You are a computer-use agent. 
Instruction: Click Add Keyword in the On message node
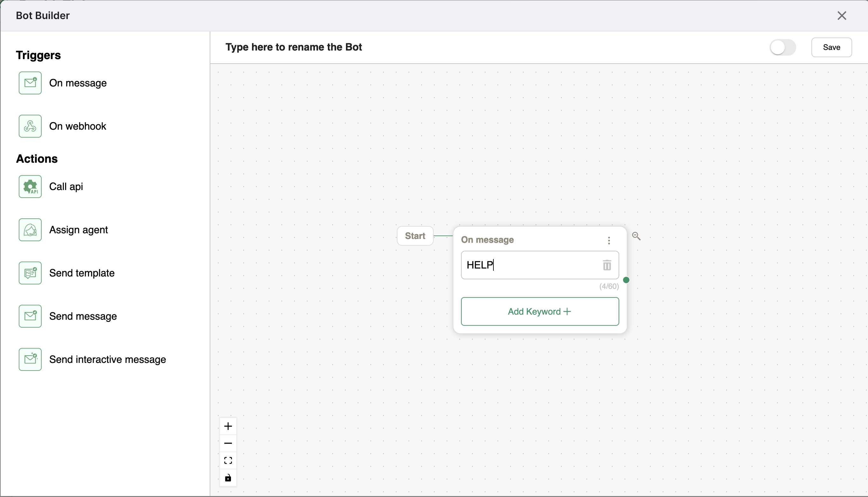coord(539,311)
